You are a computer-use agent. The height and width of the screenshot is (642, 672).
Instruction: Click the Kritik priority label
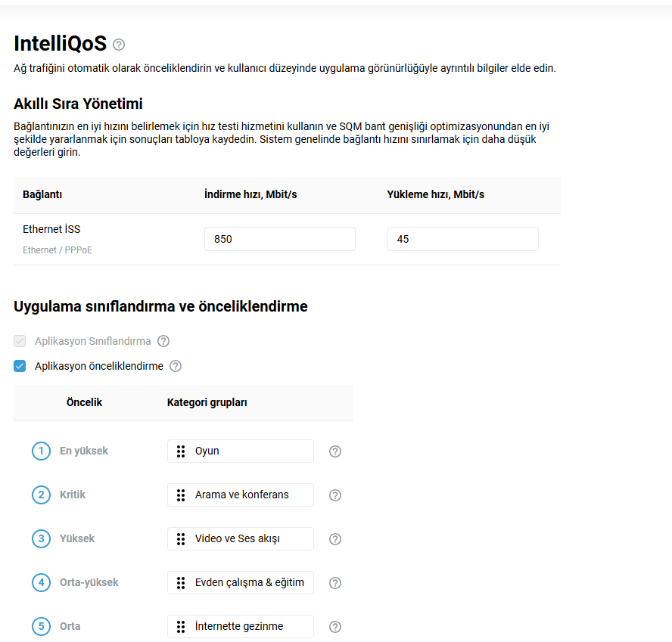point(73,495)
